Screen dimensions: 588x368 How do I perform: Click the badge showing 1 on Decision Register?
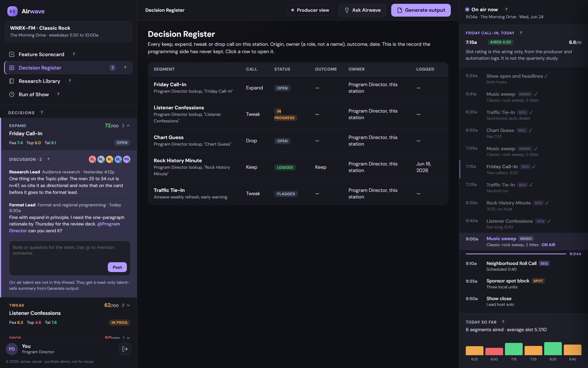[112, 68]
